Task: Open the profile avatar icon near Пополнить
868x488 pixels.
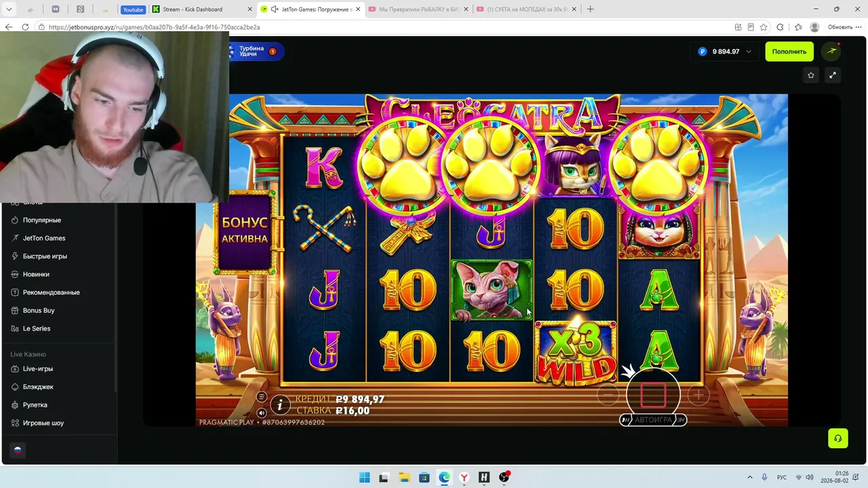Action: tap(831, 52)
